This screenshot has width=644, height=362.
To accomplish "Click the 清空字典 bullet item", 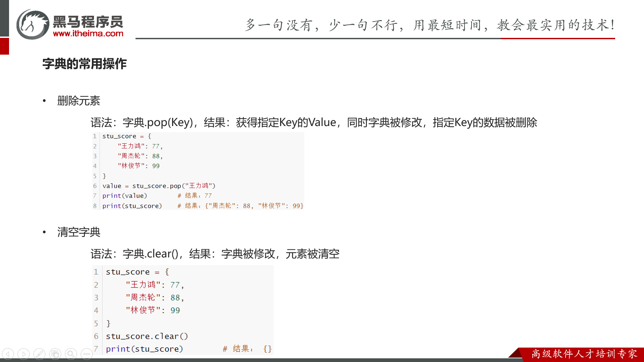I will (78, 232).
